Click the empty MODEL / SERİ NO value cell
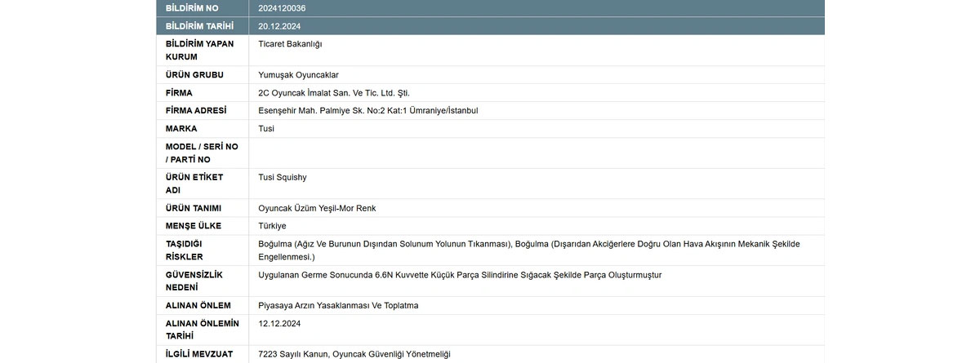Screen dimensions: 980x363 [536, 153]
